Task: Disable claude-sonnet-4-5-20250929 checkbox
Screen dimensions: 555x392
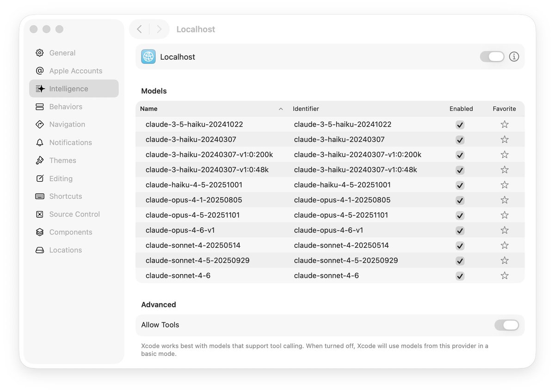Action: click(x=460, y=261)
